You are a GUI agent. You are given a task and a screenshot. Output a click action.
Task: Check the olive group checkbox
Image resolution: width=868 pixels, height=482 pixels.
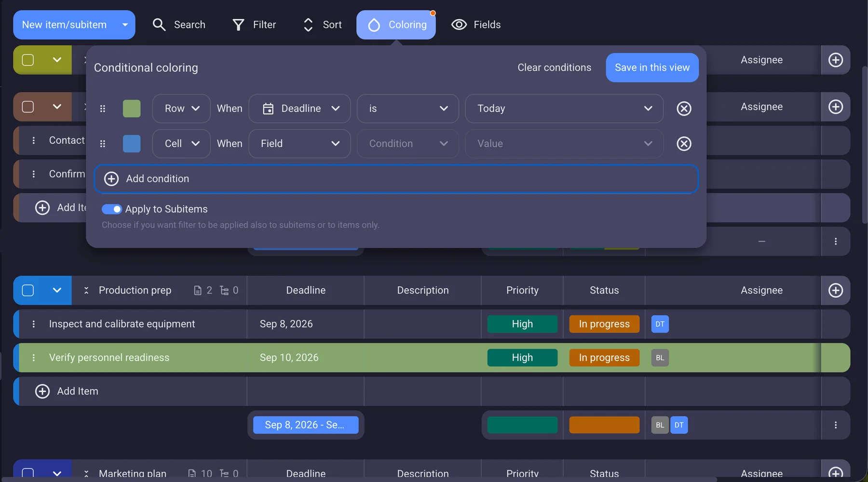(x=28, y=60)
